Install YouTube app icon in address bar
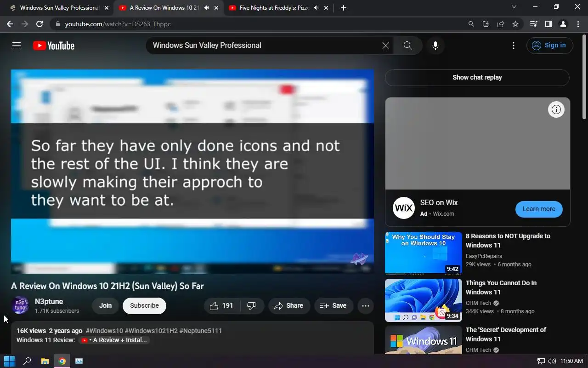Screen dimensions: 588x368 [486, 24]
